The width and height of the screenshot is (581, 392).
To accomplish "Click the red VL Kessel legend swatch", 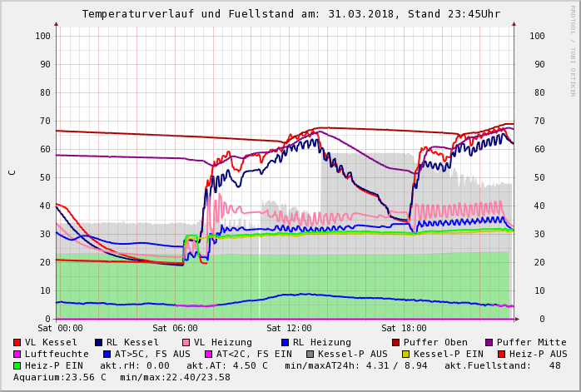I will click(x=17, y=342).
